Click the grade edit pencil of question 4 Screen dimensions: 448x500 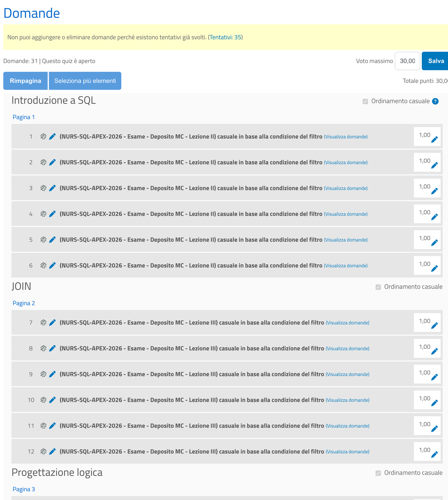tap(434, 216)
